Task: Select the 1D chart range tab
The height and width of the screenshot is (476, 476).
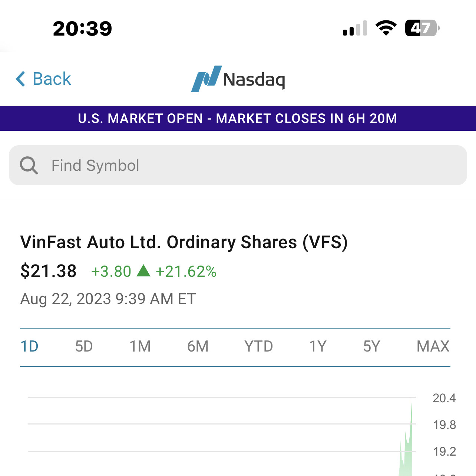Action: point(30,347)
